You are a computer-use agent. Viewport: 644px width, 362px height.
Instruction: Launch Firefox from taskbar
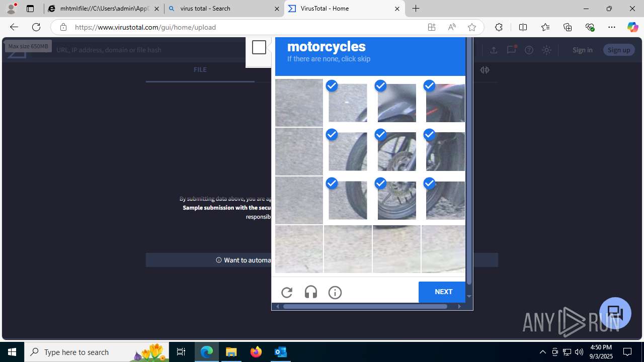pos(256,352)
